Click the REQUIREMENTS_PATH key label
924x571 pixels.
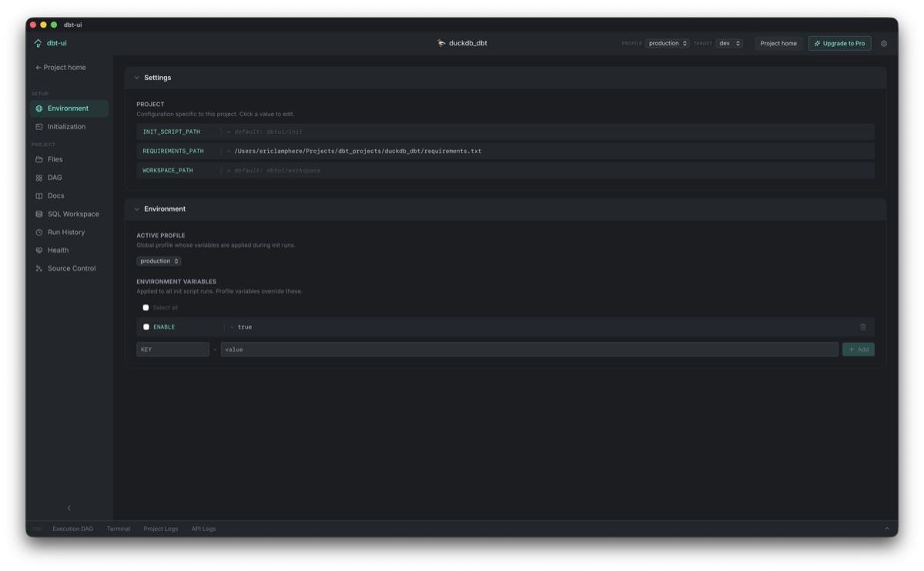(173, 152)
